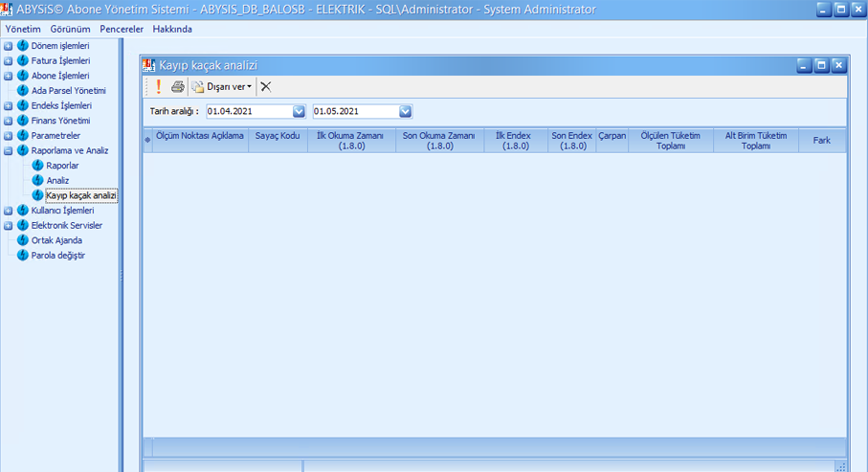The height and width of the screenshot is (472, 868).
Task: Open the Pencereler menu
Action: point(122,30)
